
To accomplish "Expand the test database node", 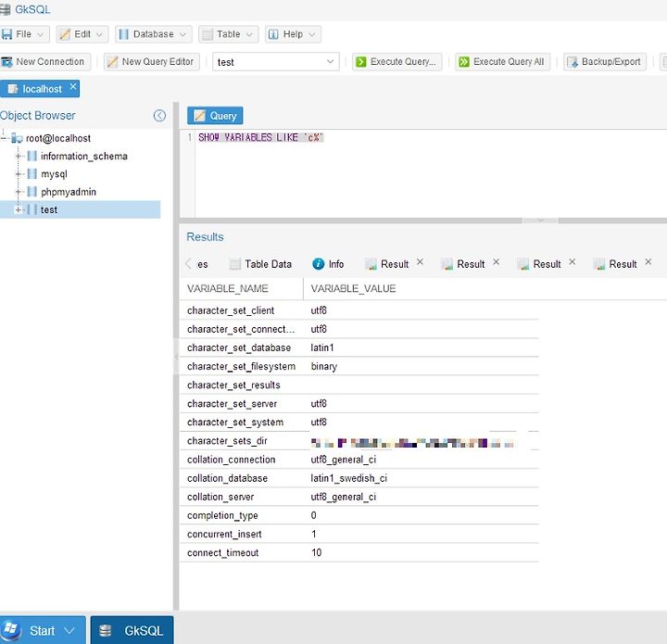I will (19, 209).
